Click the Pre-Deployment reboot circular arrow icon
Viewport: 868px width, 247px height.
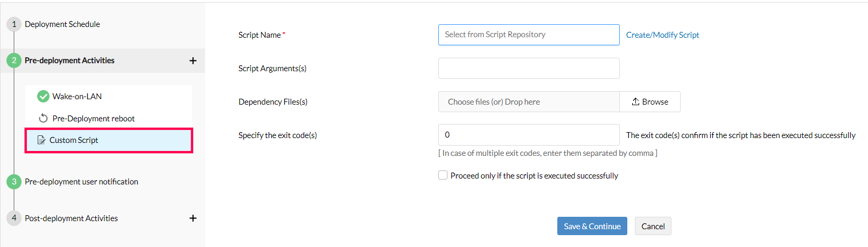43,118
